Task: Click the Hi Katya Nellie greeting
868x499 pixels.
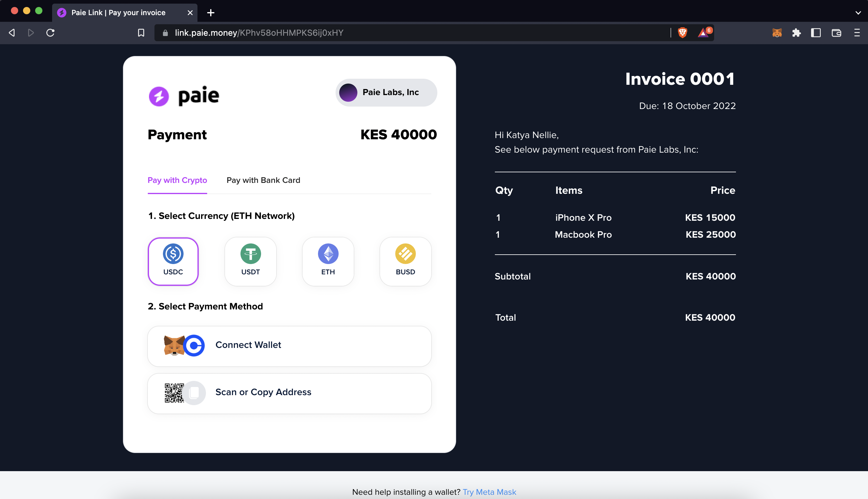Action: pos(527,135)
